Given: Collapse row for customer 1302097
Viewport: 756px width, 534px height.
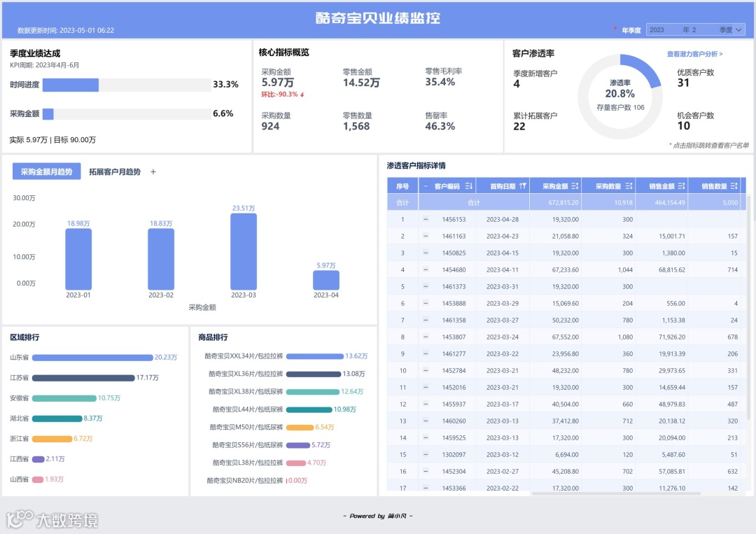Looking at the screenshot, I should tap(426, 454).
